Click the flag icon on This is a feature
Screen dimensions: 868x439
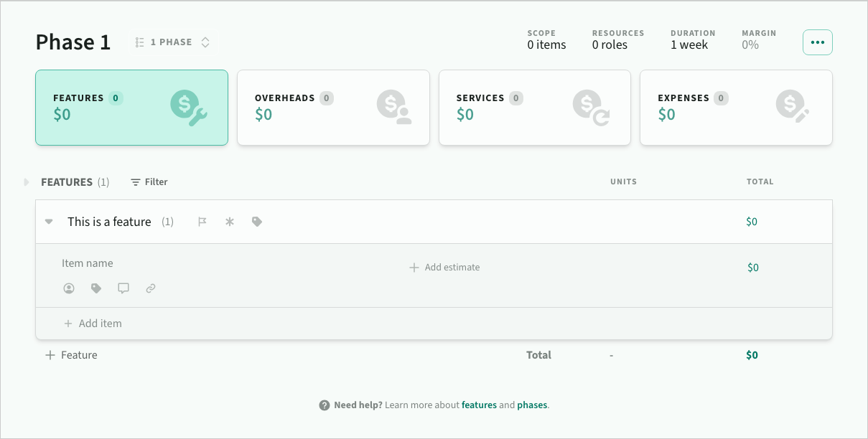[x=202, y=222]
